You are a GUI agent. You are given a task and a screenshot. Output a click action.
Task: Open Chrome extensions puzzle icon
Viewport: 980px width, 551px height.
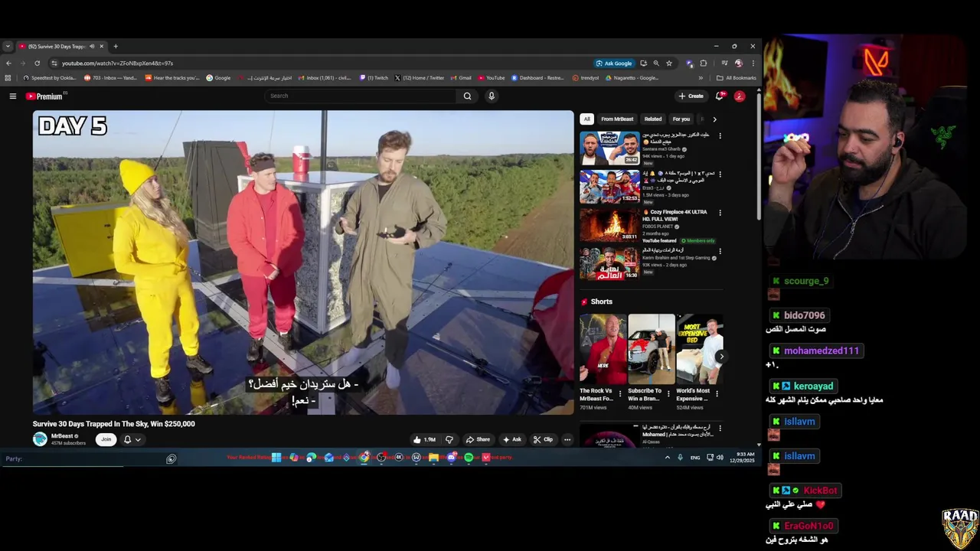(x=704, y=64)
